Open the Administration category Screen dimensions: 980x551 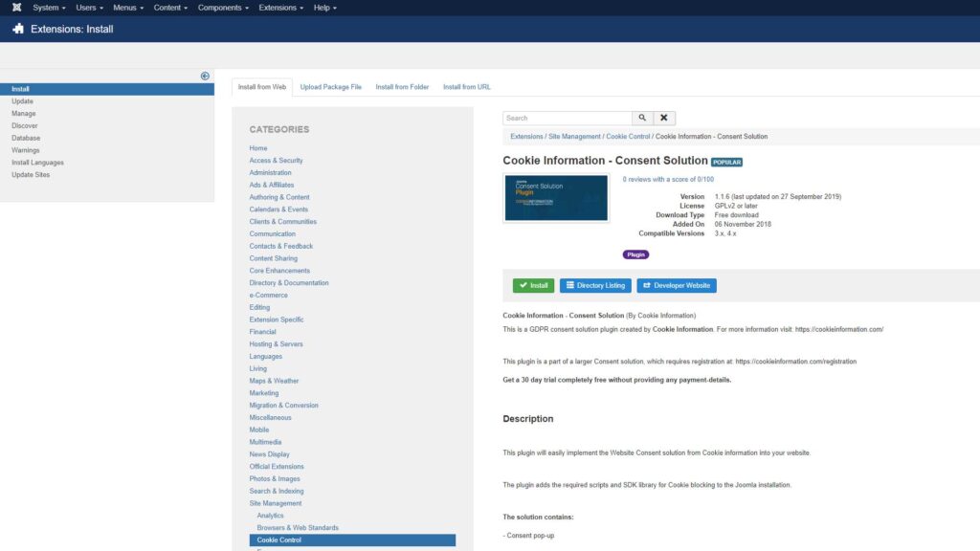(x=270, y=172)
